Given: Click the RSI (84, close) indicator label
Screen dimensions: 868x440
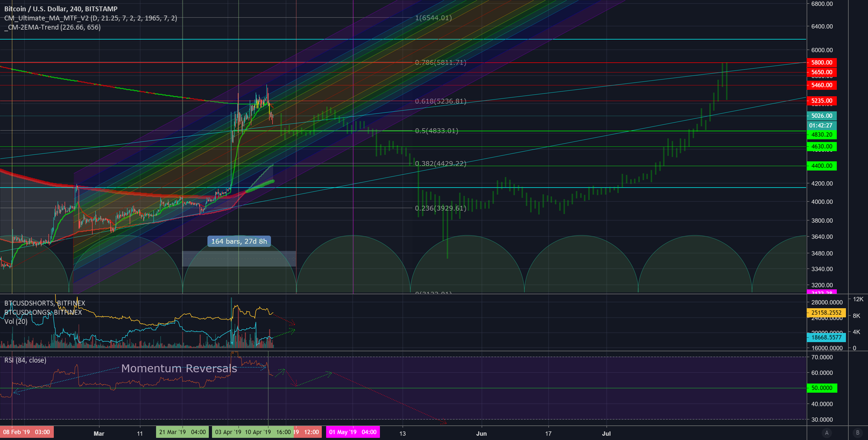Looking at the screenshot, I should pyautogui.click(x=25, y=360).
